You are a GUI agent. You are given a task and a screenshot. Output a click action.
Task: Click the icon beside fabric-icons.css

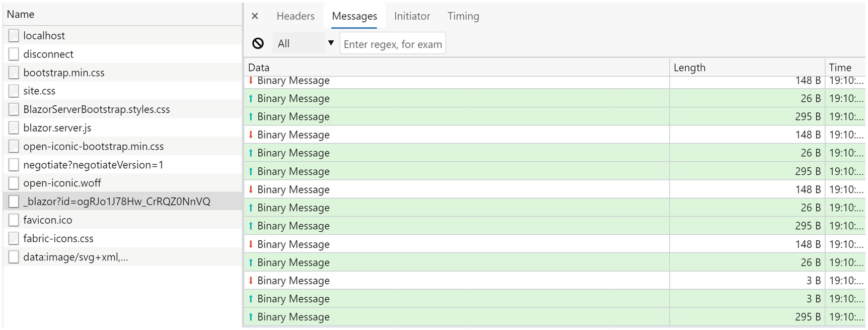(x=14, y=238)
